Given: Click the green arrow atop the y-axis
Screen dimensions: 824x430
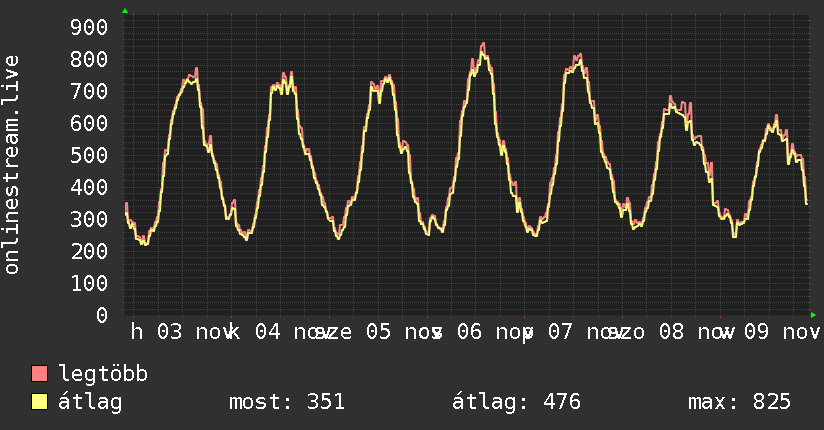Looking at the screenshot, I should pyautogui.click(x=125, y=11).
